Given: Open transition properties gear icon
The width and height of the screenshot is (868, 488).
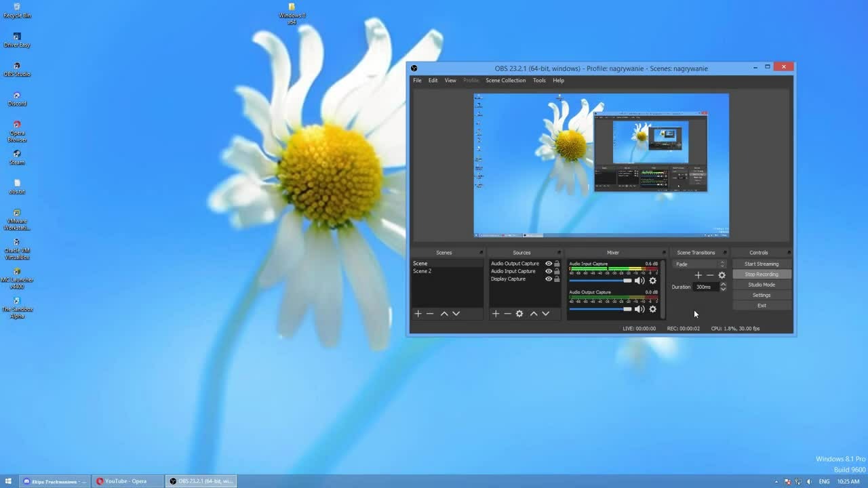Looking at the screenshot, I should coord(722,275).
